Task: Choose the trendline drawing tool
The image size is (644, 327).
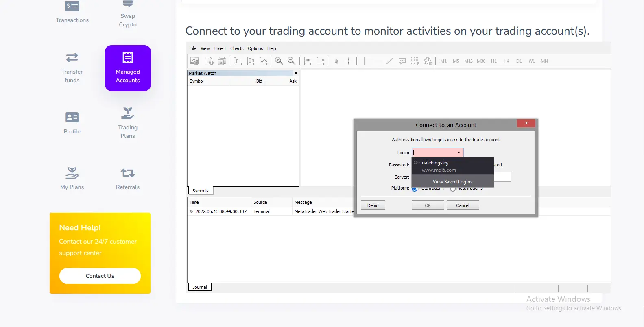Action: click(390, 61)
